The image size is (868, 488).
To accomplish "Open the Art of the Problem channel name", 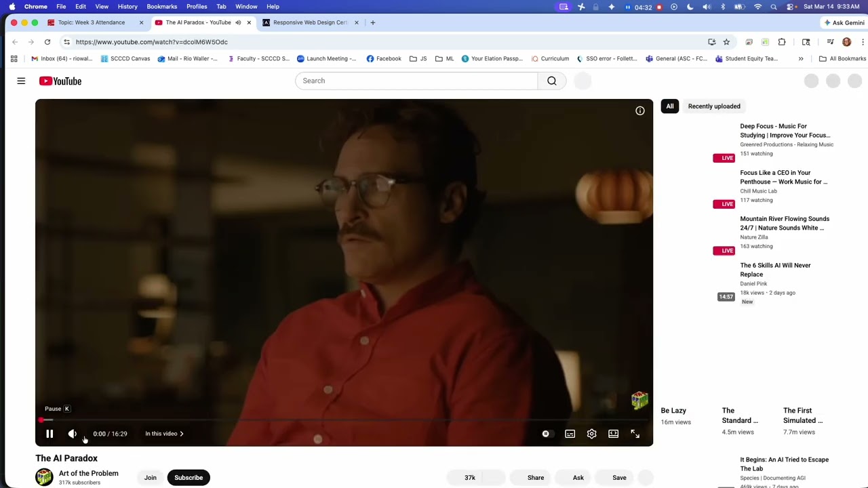I will tap(89, 473).
